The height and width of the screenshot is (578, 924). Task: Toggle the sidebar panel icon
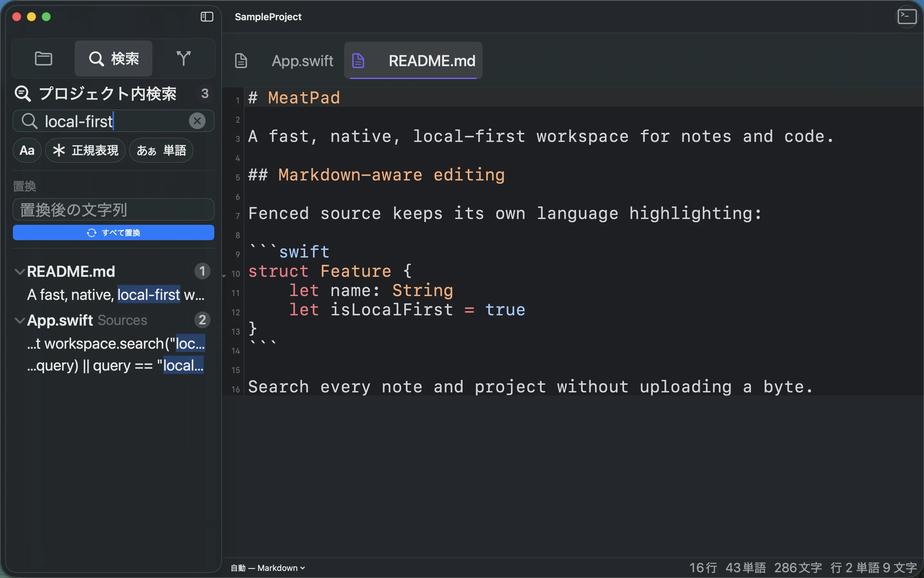tap(207, 17)
